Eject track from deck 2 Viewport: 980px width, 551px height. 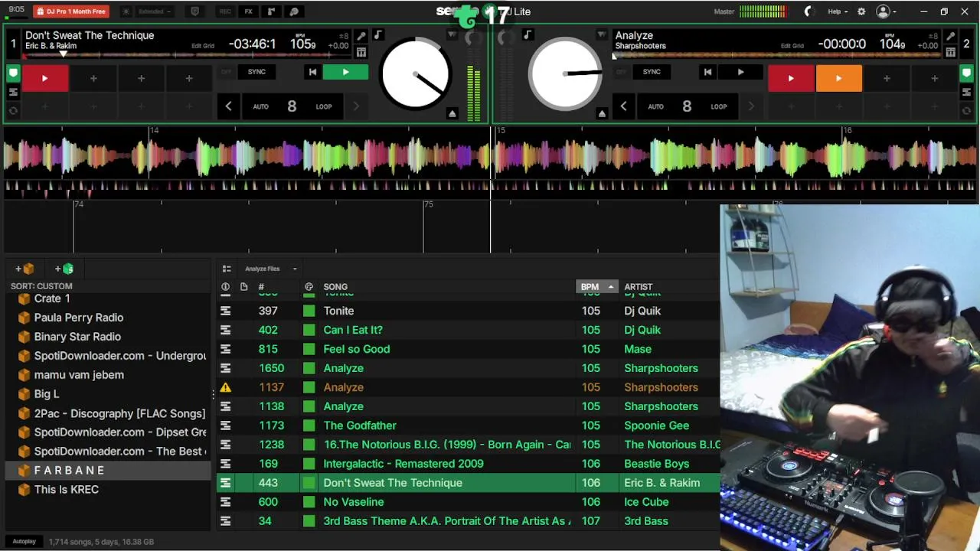pos(602,113)
